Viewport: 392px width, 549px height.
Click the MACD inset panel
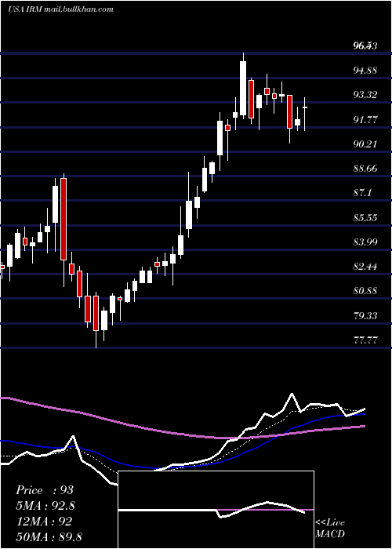(x=216, y=510)
